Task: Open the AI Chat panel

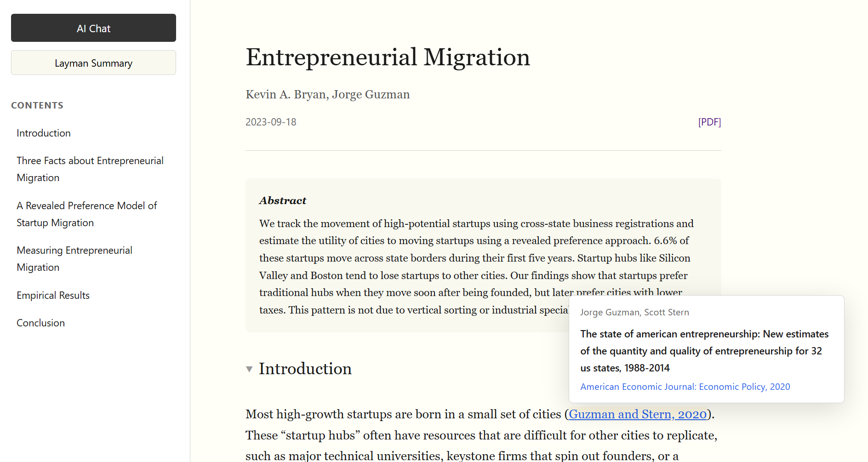Action: click(93, 28)
